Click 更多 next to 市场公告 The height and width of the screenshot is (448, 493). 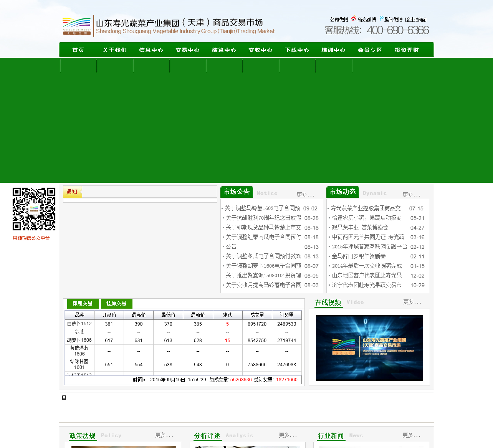(305, 195)
